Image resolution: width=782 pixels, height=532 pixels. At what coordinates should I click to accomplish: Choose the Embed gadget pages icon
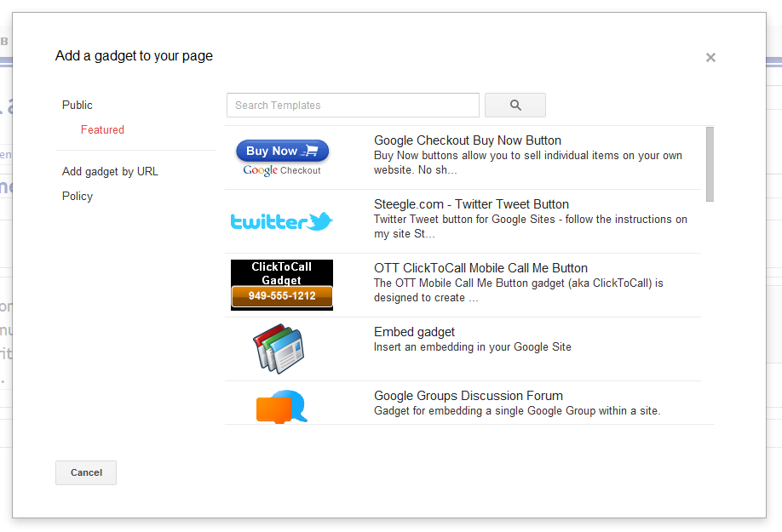(x=279, y=348)
